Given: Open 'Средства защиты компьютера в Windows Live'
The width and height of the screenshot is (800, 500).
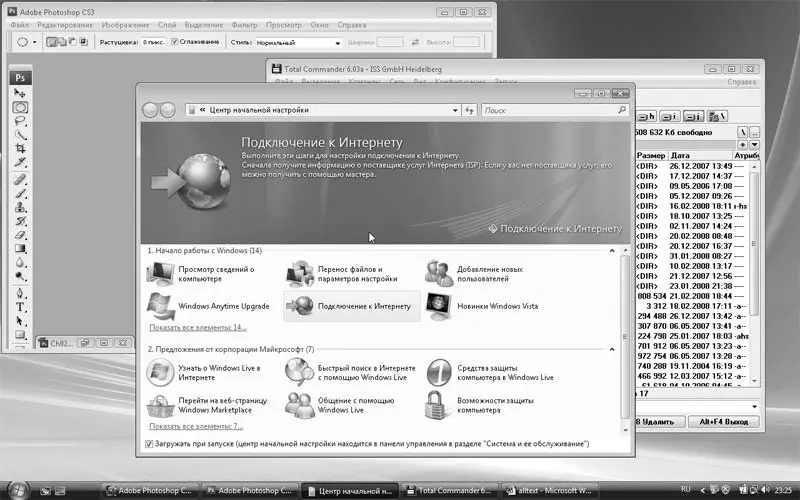Looking at the screenshot, I should click(492, 372).
